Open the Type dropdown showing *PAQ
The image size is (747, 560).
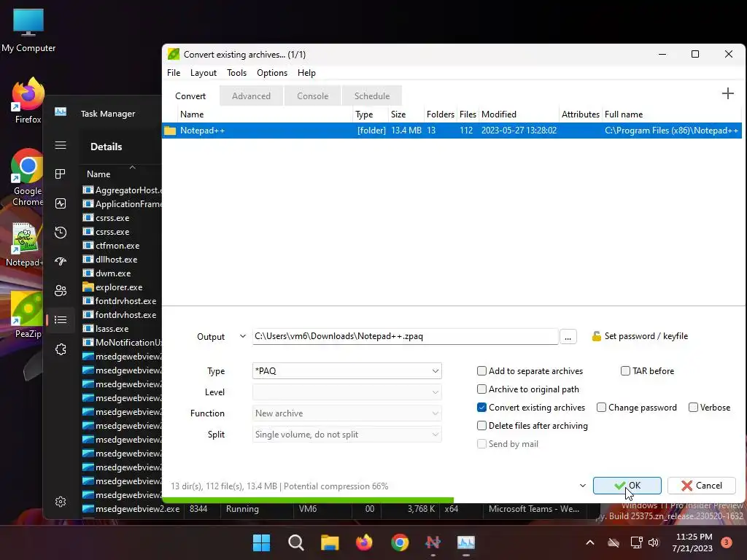(x=347, y=371)
